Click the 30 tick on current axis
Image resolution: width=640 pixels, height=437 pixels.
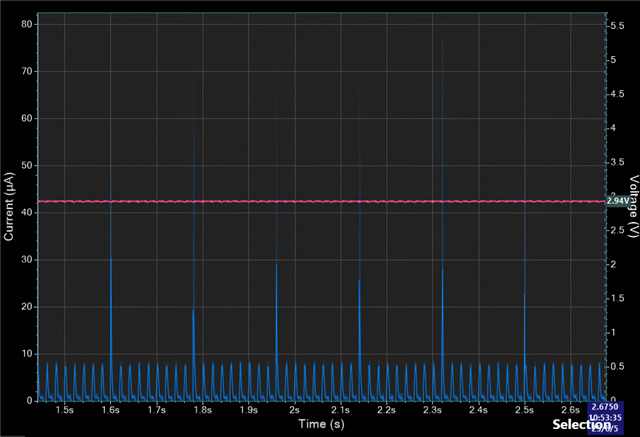pos(27,260)
